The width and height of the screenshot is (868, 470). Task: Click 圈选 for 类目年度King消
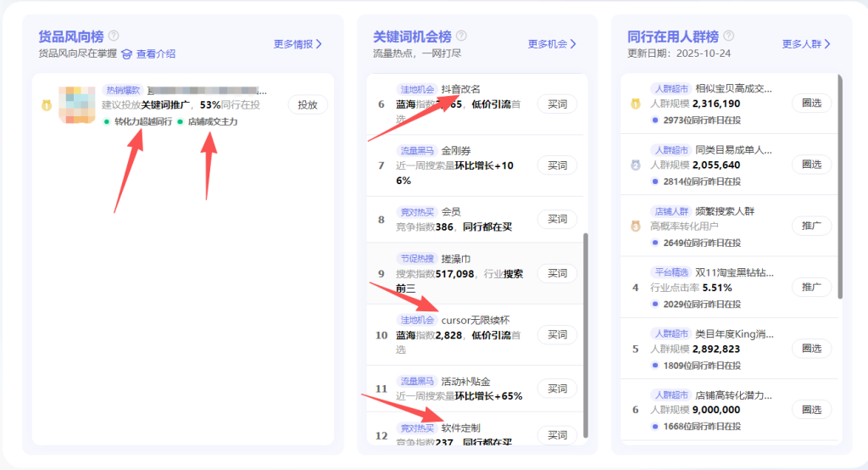811,348
